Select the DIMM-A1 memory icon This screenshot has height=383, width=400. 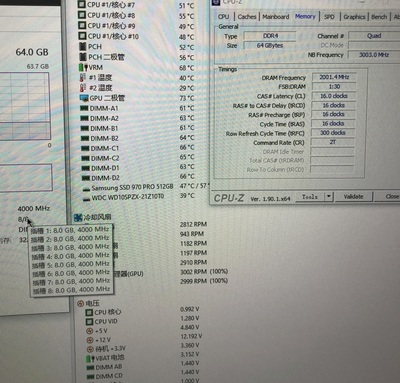point(85,108)
